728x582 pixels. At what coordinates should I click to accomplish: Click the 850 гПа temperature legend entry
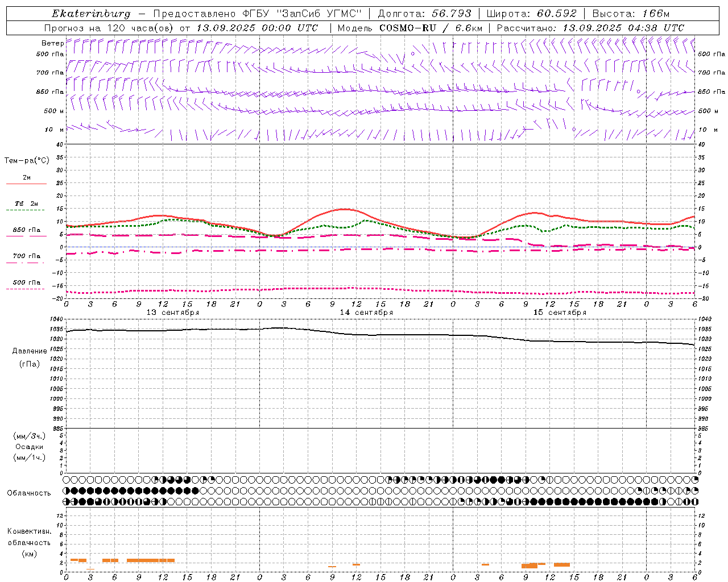pyautogui.click(x=26, y=230)
